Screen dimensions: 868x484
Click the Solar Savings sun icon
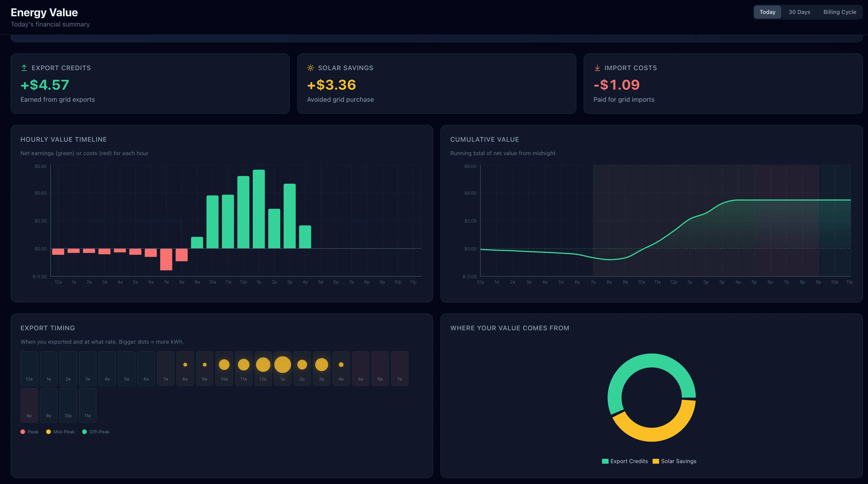(x=310, y=68)
